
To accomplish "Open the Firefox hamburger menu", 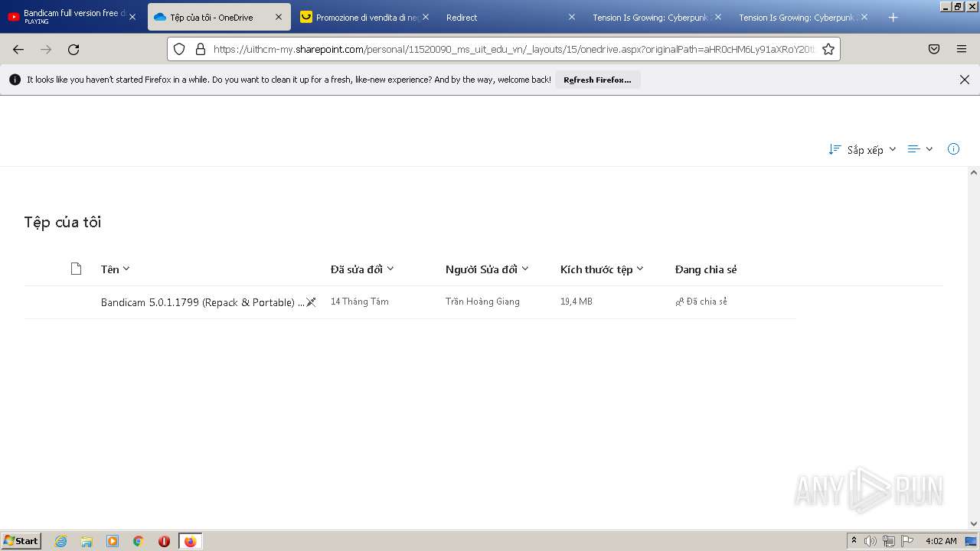I will [x=962, y=49].
